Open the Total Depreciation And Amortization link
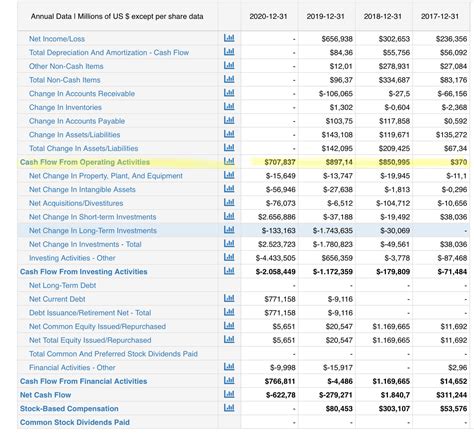Screen dimensions: 474x438 click(x=109, y=53)
